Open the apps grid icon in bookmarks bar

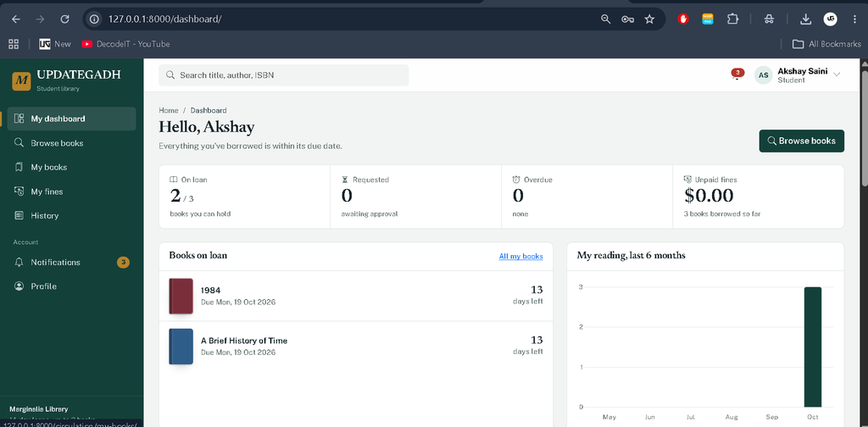[x=14, y=44]
